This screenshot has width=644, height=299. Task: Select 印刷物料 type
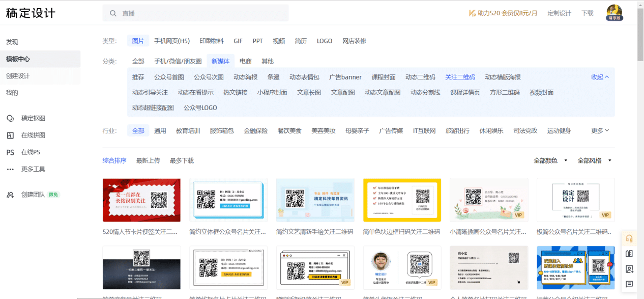pos(212,41)
